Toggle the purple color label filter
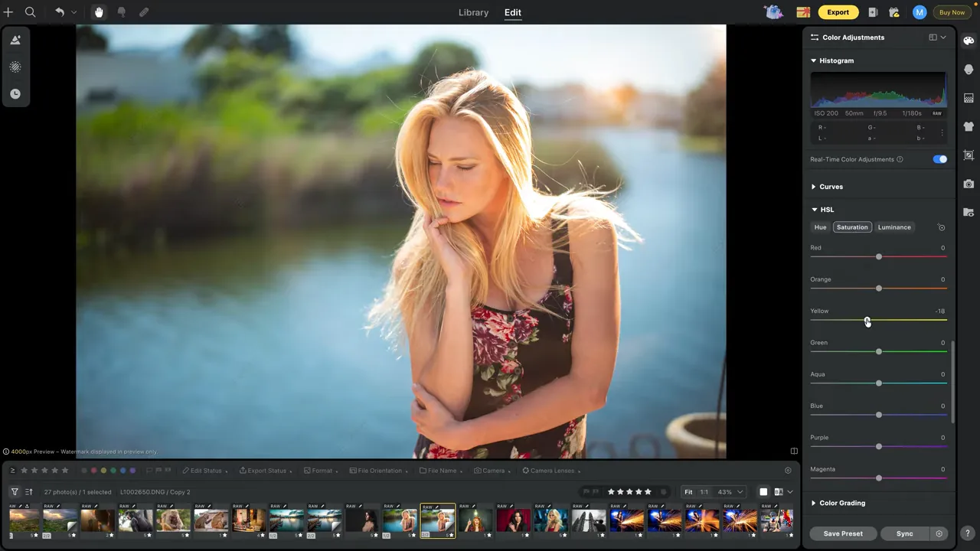This screenshot has width=980, height=551. click(x=132, y=471)
